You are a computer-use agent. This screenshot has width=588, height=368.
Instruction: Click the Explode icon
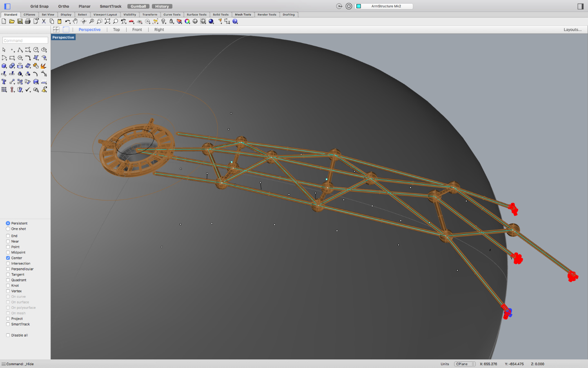click(44, 66)
